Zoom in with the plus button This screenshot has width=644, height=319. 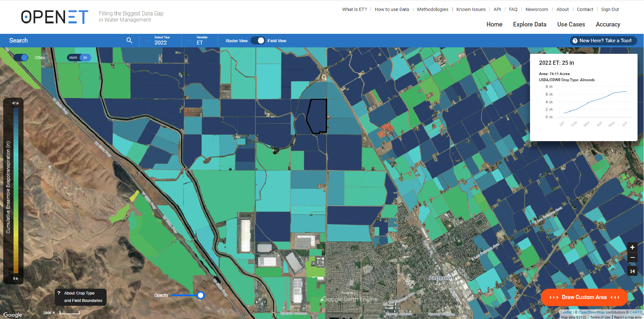tap(632, 247)
